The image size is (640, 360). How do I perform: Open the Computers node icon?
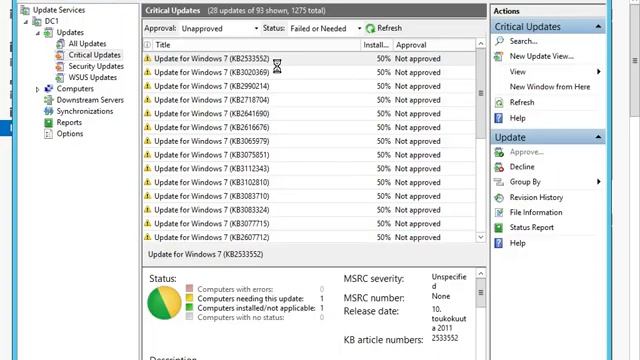tap(49, 89)
